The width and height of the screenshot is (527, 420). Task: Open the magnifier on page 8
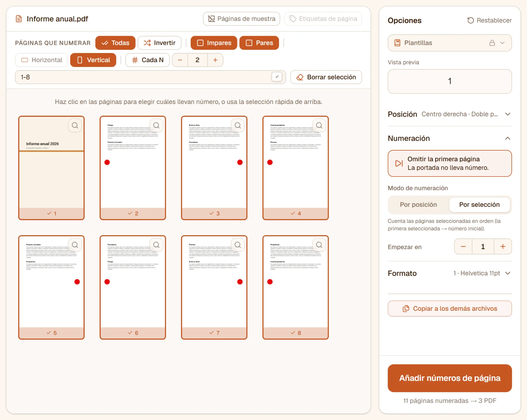(319, 245)
